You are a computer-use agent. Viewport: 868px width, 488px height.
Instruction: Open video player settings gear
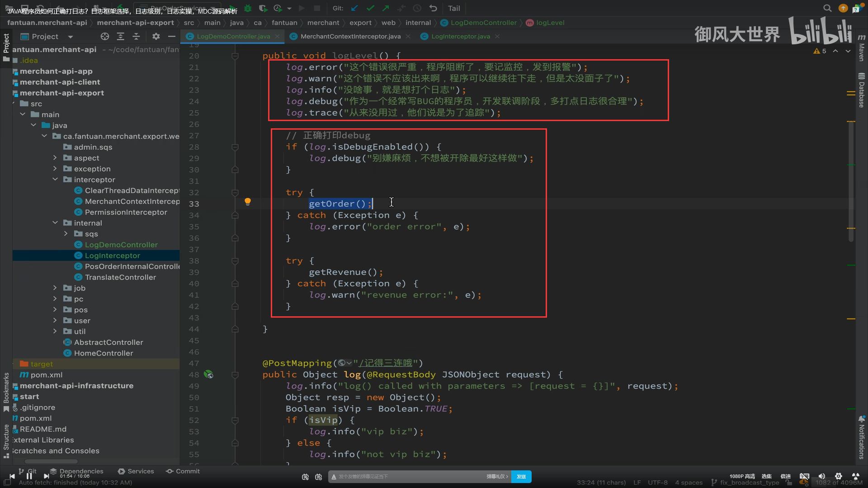point(838,476)
